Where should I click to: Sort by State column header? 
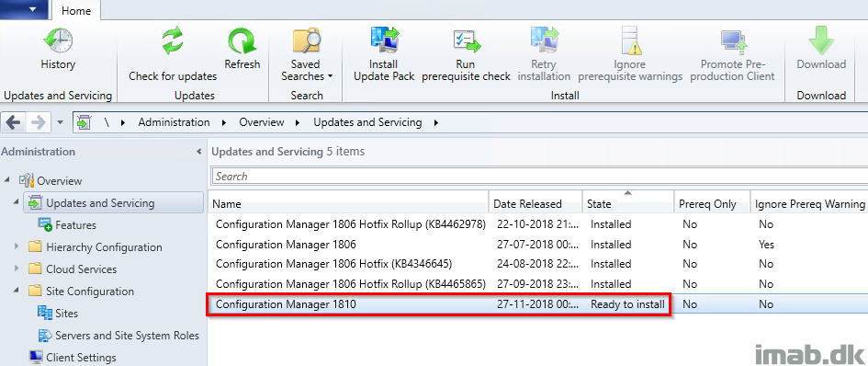point(627,204)
